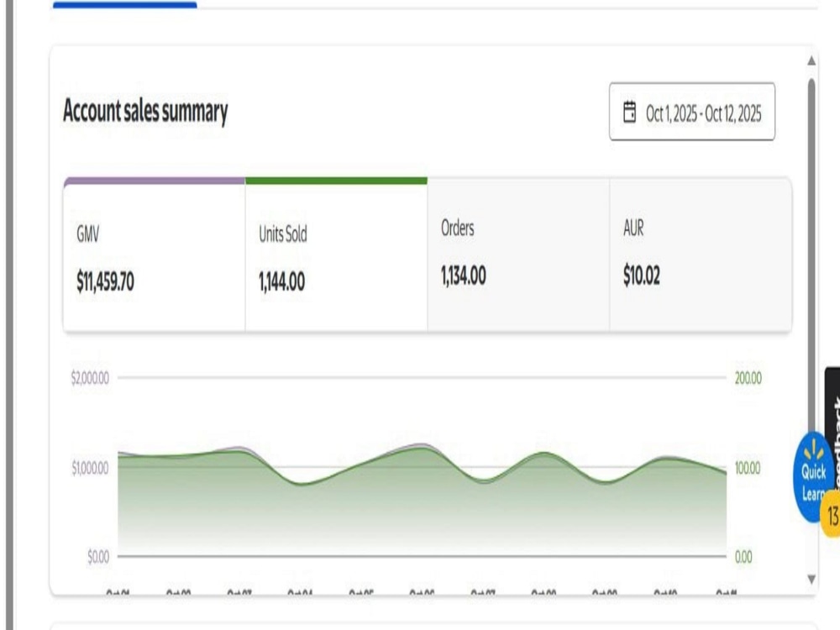840x630 pixels.
Task: Click the 0.00 right axis label
Action: click(x=743, y=557)
